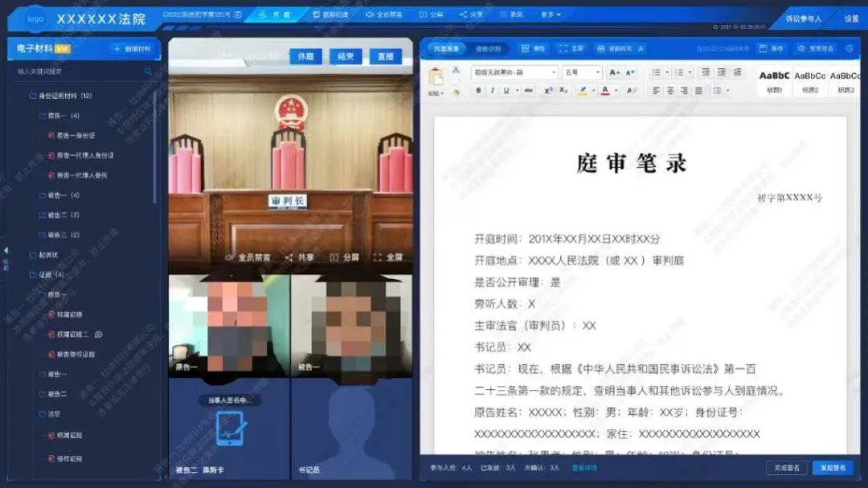The height and width of the screenshot is (488, 868).
Task: Open highlight color dropdown arrow
Action: tap(593, 90)
